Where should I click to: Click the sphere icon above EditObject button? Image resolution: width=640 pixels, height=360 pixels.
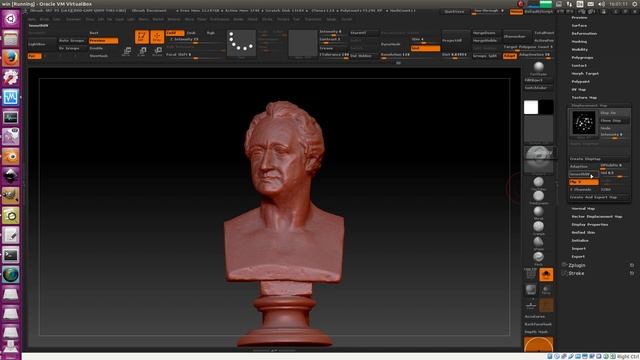point(538,67)
